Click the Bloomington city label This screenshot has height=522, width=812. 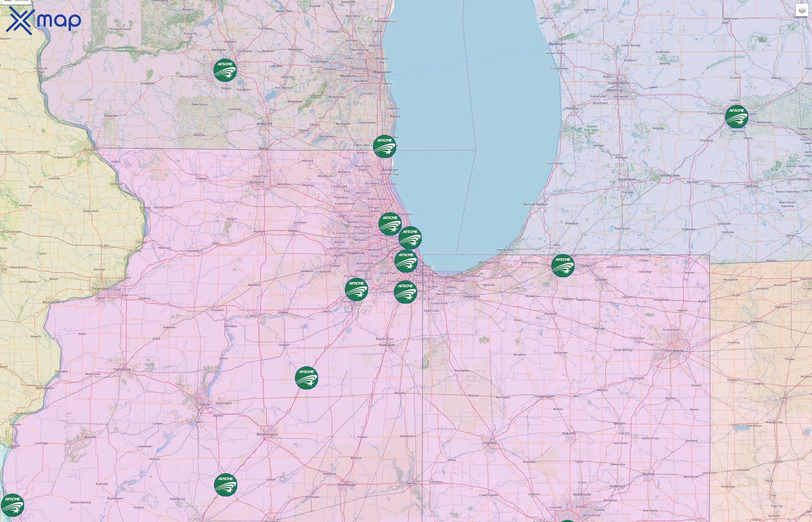(267, 434)
